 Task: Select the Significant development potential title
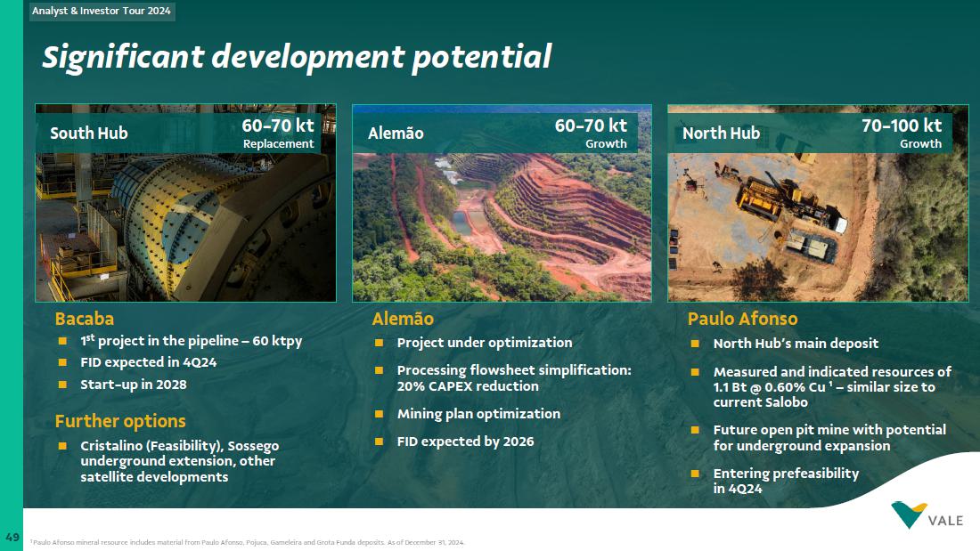coord(297,57)
